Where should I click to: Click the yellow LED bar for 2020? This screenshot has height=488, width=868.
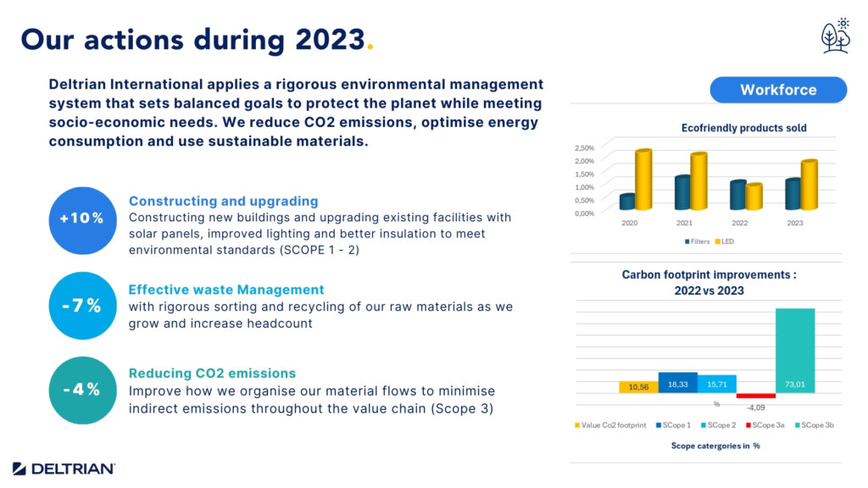pos(643,180)
